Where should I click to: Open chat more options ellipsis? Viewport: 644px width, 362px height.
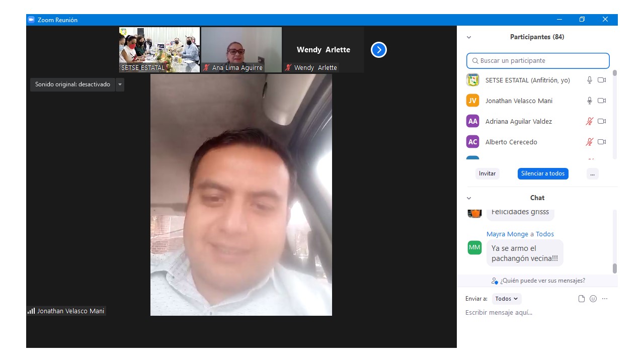(x=605, y=299)
